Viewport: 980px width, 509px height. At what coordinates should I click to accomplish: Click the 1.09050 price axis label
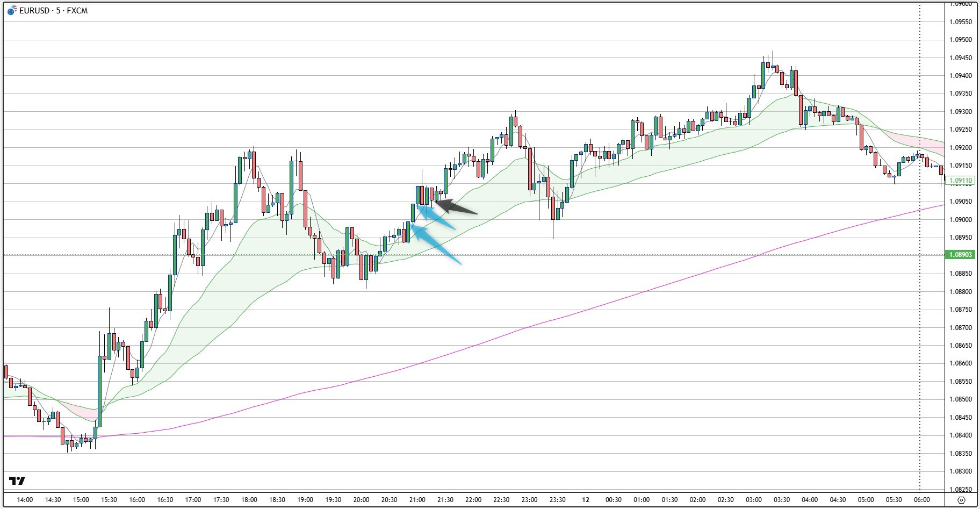tap(961, 202)
